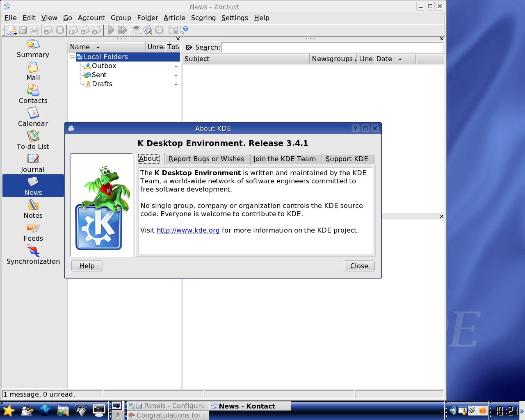Viewport: 525px width, 420px height.
Task: Open the Settings menu
Action: [234, 18]
